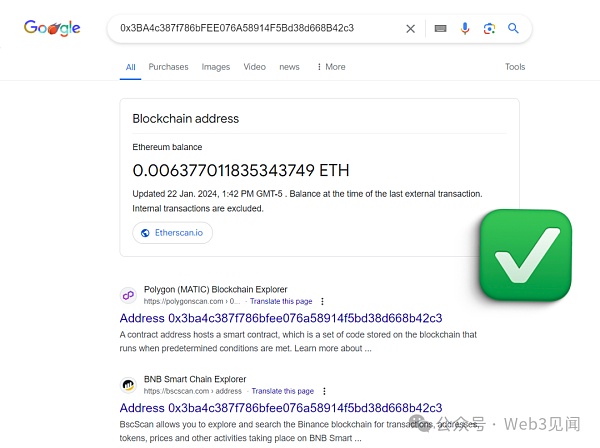Select the Purchases search tab
Image resolution: width=600 pixels, height=448 pixels.
[x=168, y=67]
